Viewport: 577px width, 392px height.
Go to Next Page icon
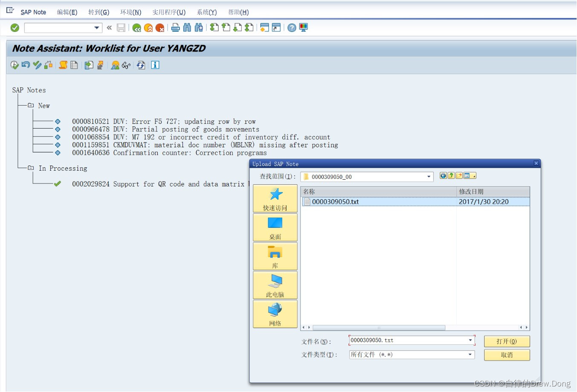click(237, 28)
